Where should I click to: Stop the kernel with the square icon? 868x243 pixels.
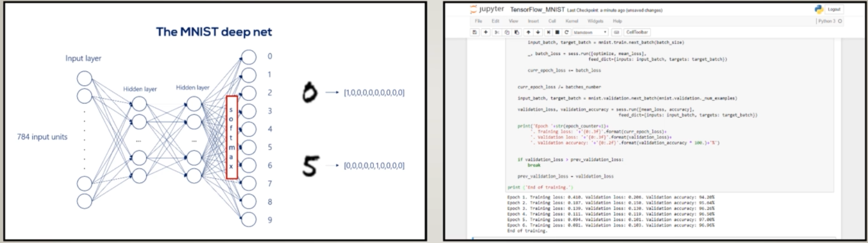click(558, 32)
